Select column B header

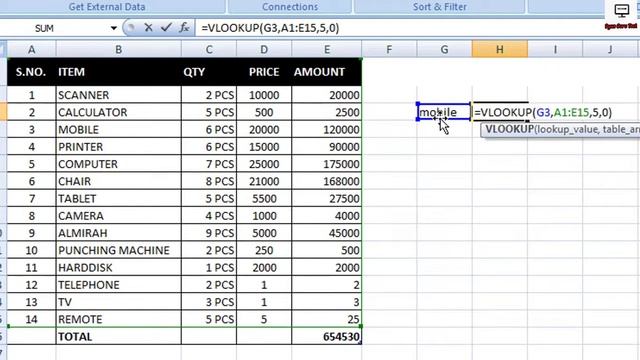(x=118, y=49)
